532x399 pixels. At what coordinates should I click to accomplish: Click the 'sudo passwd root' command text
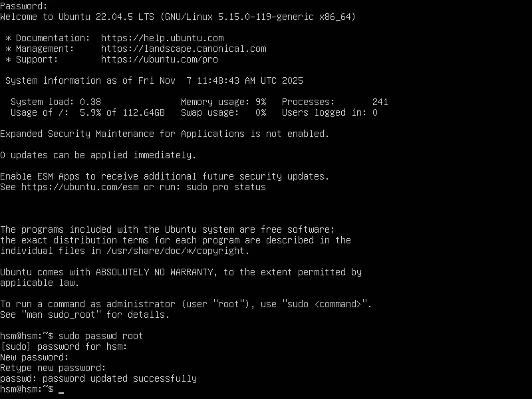point(101,336)
